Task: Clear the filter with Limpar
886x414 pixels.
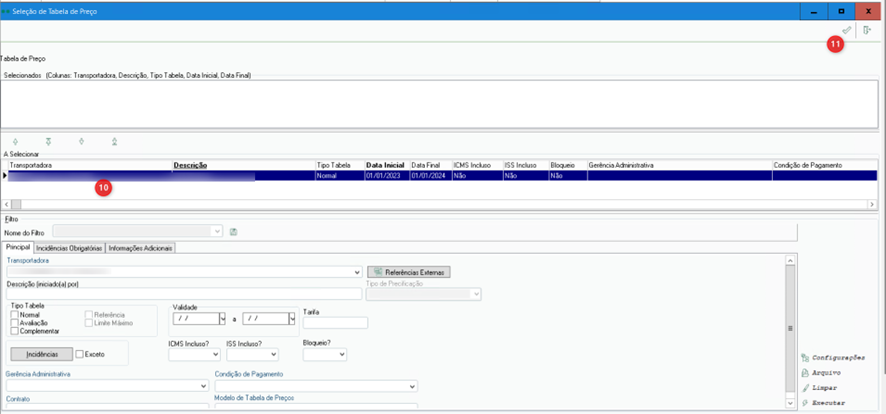Action: click(819, 388)
